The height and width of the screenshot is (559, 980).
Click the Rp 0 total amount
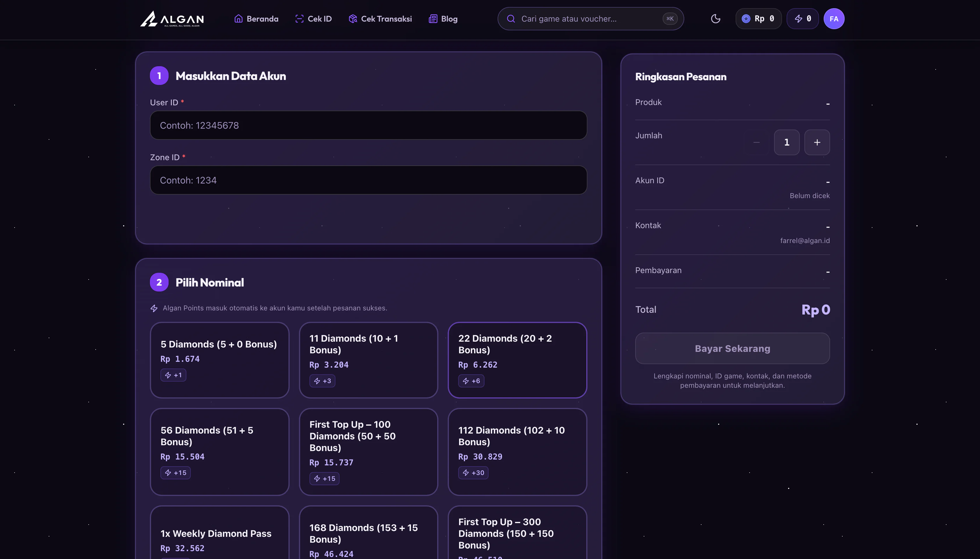click(816, 310)
